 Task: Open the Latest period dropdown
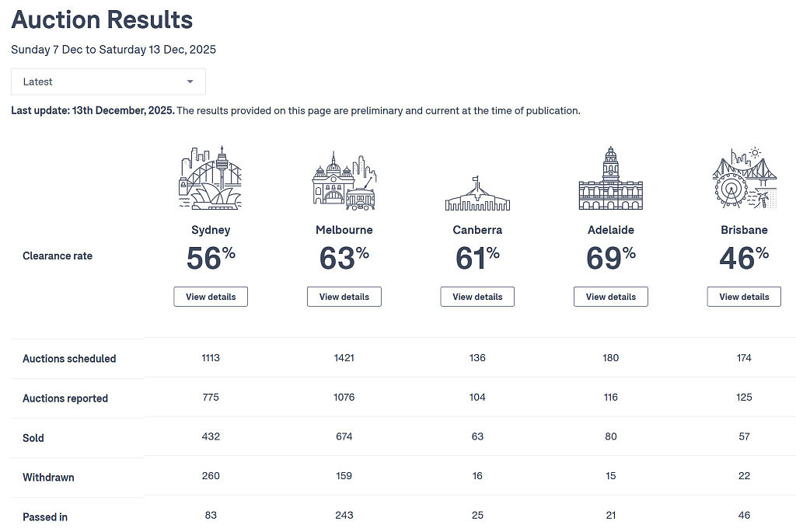(108, 82)
